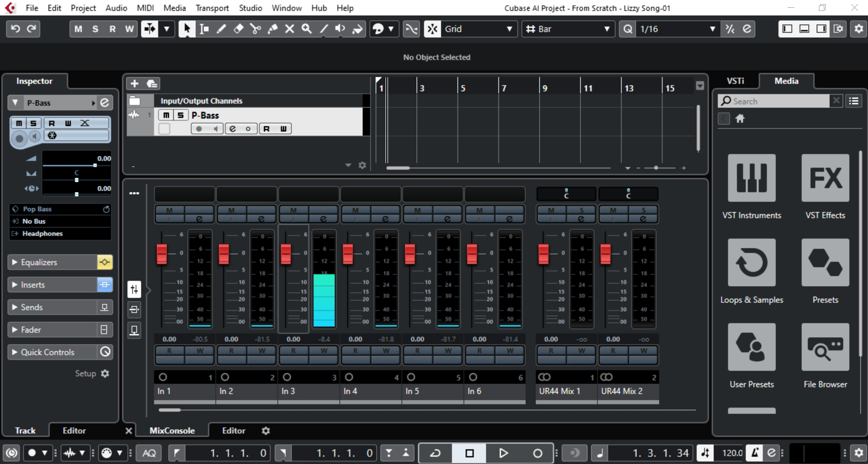
Task: Click bar 9 on the timeline ruler
Action: (544, 88)
